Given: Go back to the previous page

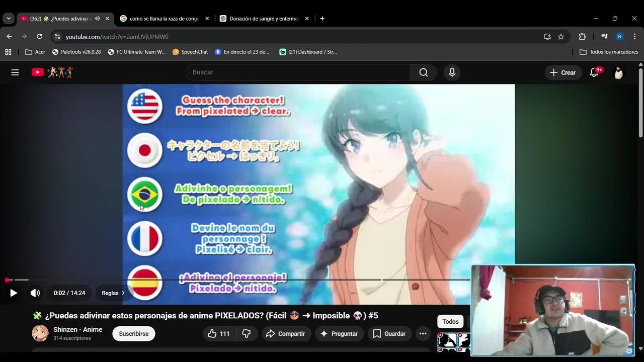Looking at the screenshot, I should tap(9, 37).
